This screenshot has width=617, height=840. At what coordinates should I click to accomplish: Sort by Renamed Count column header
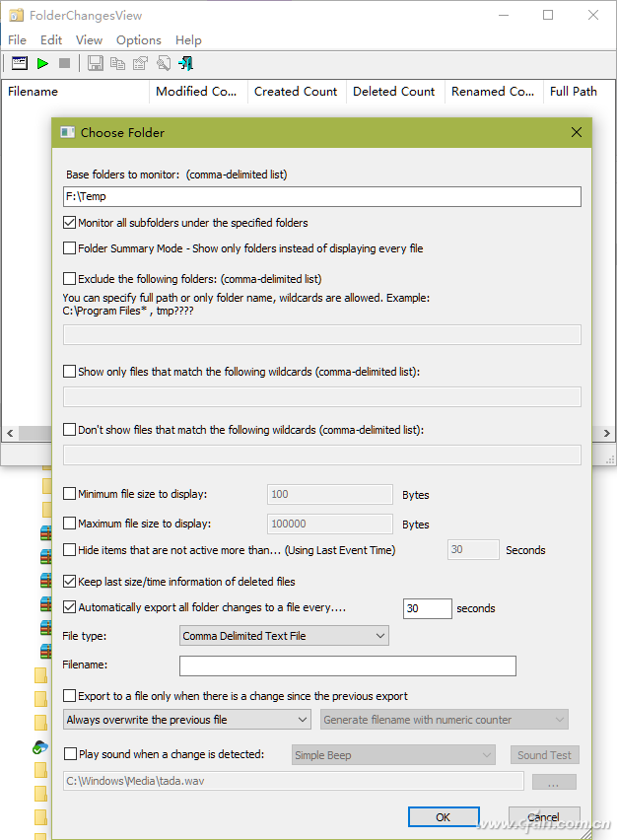[x=493, y=92]
